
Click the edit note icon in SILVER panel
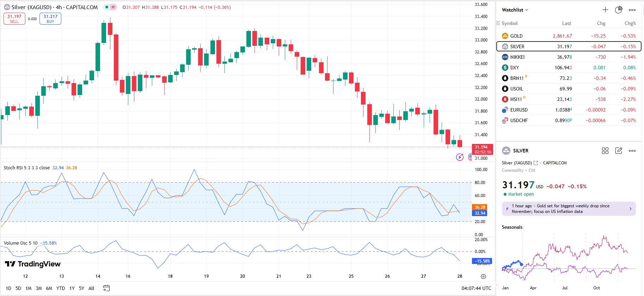click(x=619, y=151)
